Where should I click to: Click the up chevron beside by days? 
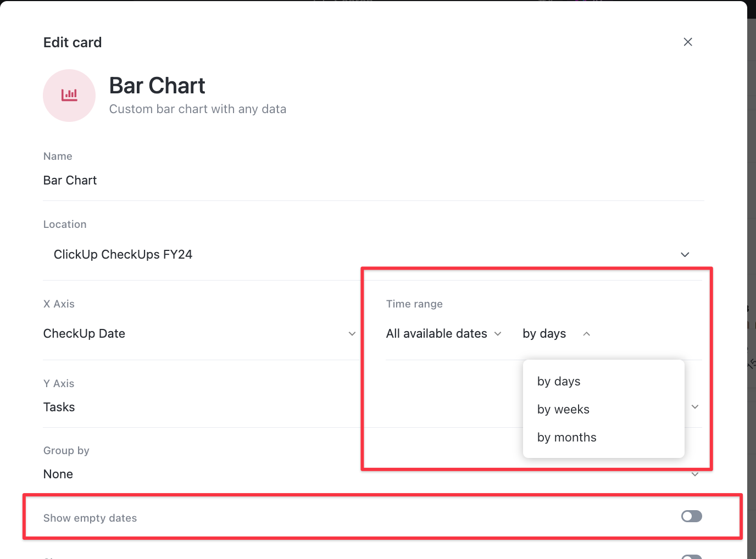[x=586, y=334]
